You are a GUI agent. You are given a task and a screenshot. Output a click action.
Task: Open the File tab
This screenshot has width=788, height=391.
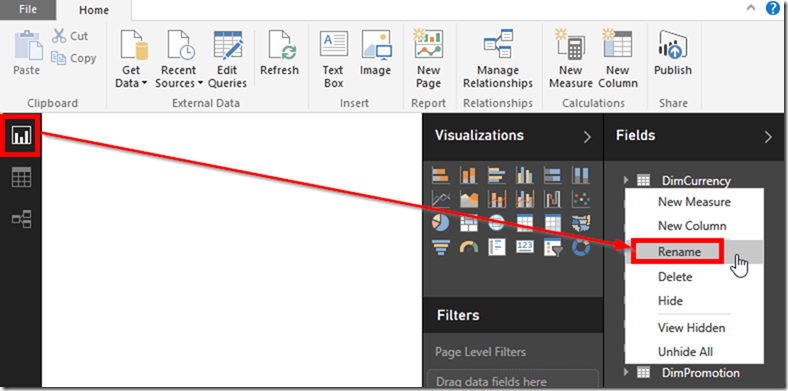[28, 9]
